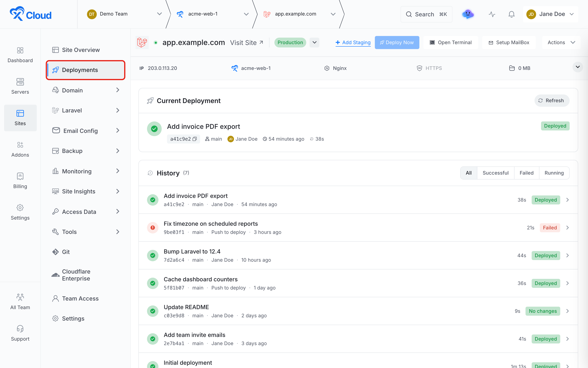Image resolution: width=588 pixels, height=368 pixels.
Task: Expand the site info bar chevron
Action: coord(578,67)
